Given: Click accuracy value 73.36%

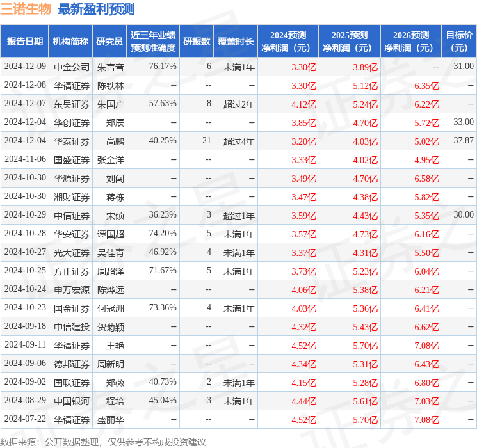Looking at the screenshot, I should pos(163,307).
